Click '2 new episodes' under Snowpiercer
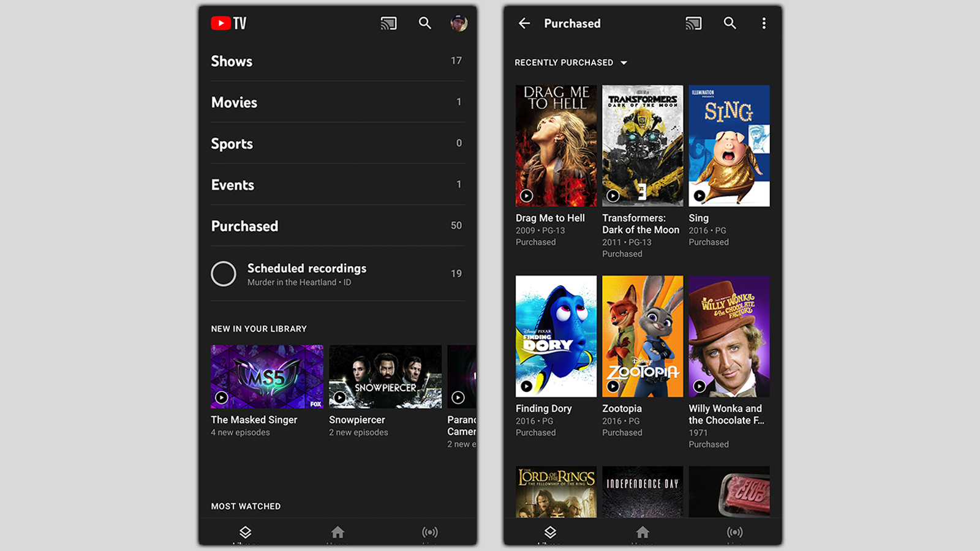Screen dimensions: 980x551 coord(358,432)
